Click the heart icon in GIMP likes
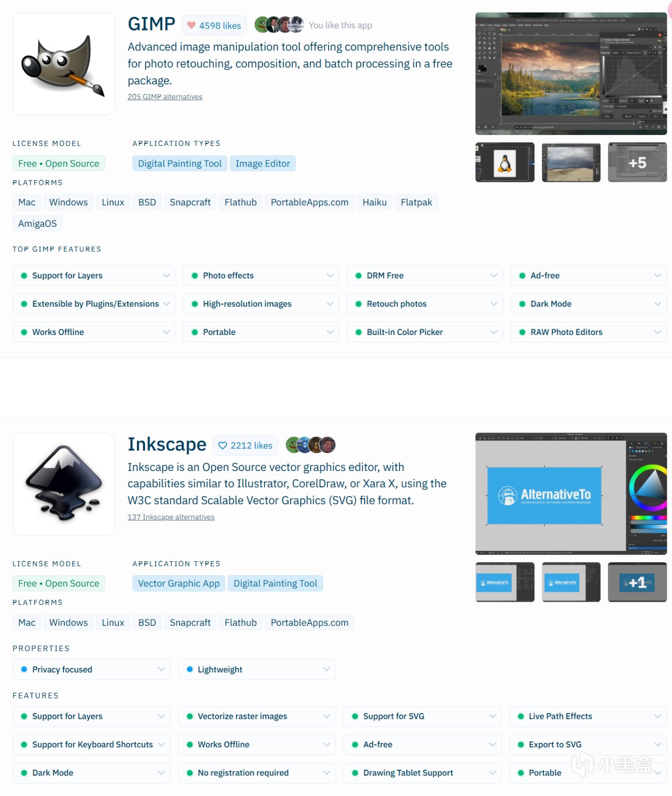The width and height of the screenshot is (672, 796). (x=192, y=25)
